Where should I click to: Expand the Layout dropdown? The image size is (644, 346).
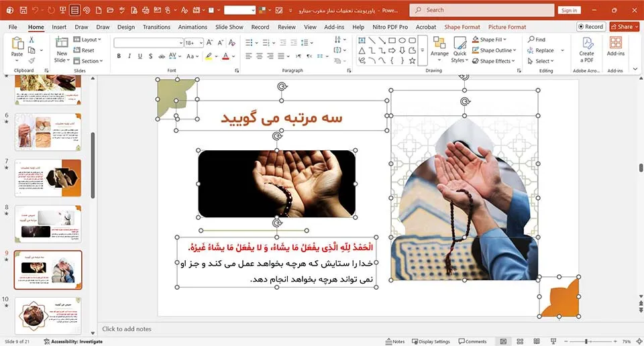click(87, 40)
